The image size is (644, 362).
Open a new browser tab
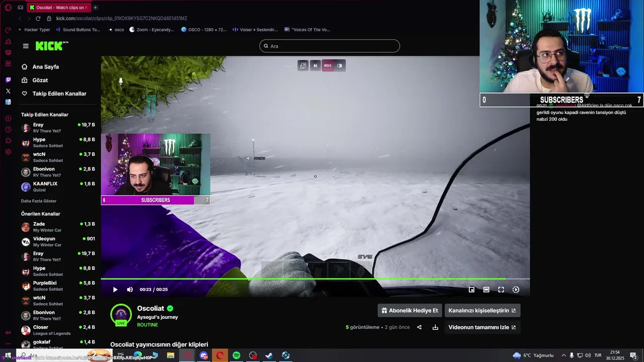(95, 8)
